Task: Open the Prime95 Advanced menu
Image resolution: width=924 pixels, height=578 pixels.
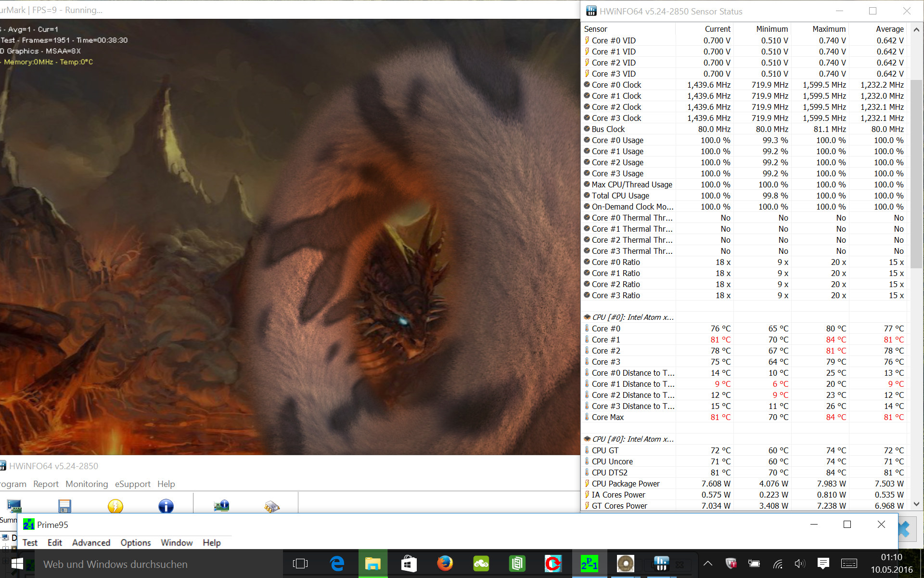Action: coord(91,543)
